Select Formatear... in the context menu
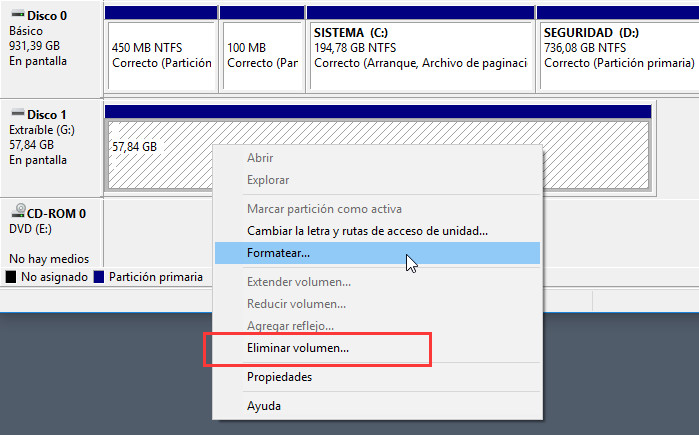 [278, 253]
